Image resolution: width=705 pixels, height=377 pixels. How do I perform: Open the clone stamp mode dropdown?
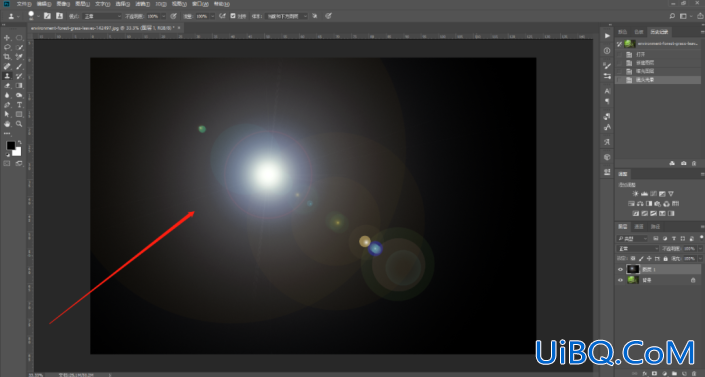[103, 16]
